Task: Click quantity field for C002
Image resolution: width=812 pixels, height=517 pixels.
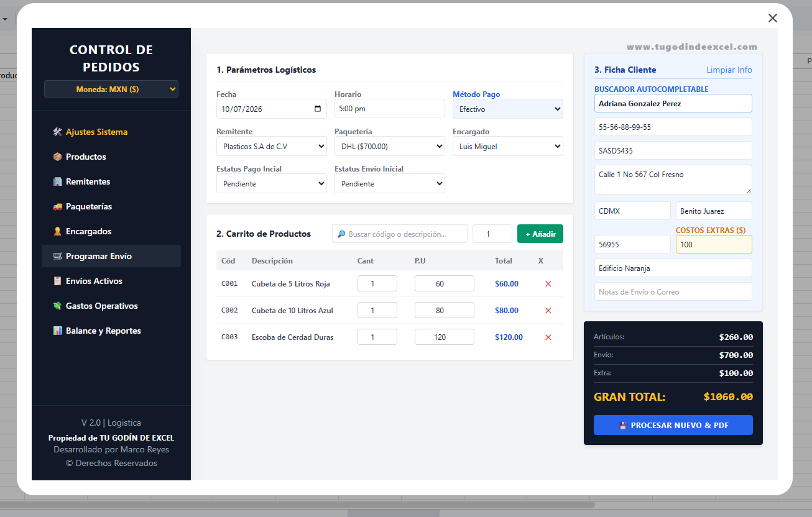Action: coord(377,310)
